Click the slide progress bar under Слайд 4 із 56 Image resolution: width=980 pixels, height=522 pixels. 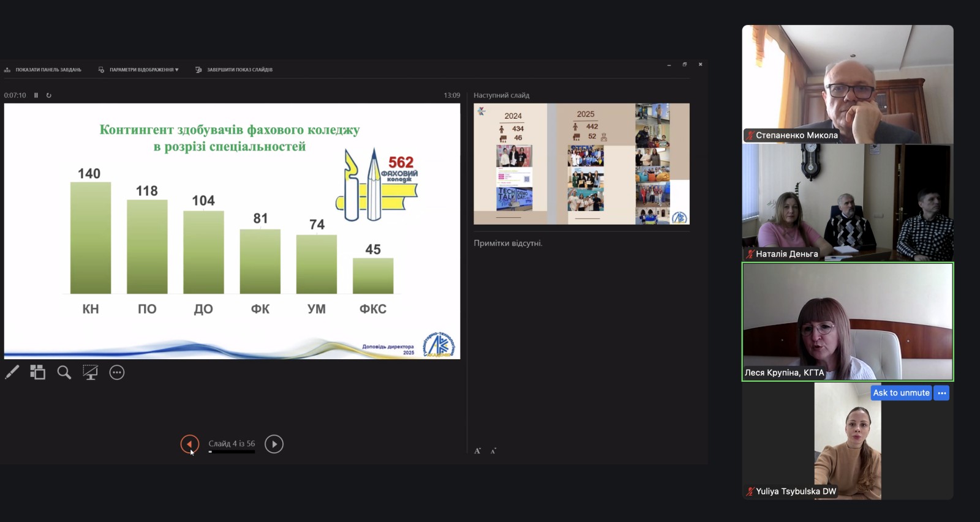(232, 452)
